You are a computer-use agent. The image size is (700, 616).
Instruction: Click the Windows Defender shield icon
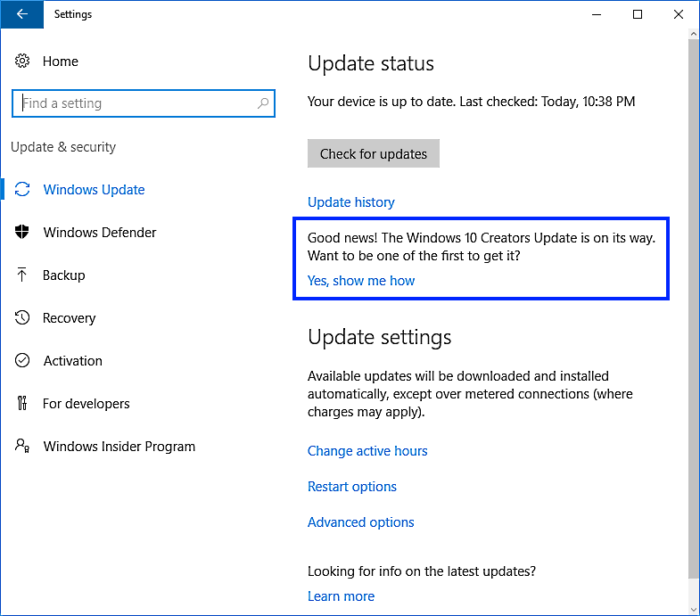(22, 233)
